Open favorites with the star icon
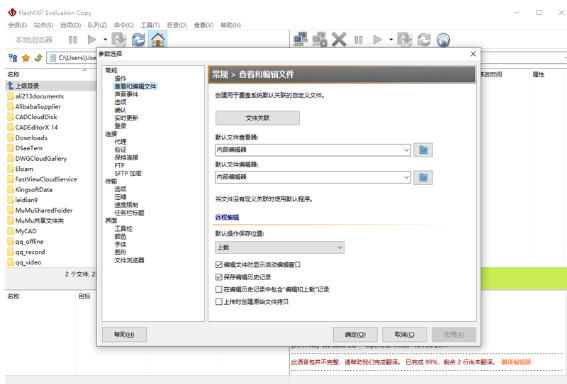Image resolution: width=567 pixels, height=384 pixels. pyautogui.click(x=26, y=58)
